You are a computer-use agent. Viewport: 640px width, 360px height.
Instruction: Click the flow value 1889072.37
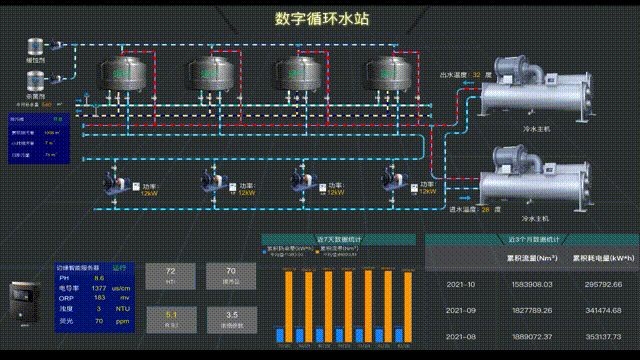point(532,337)
